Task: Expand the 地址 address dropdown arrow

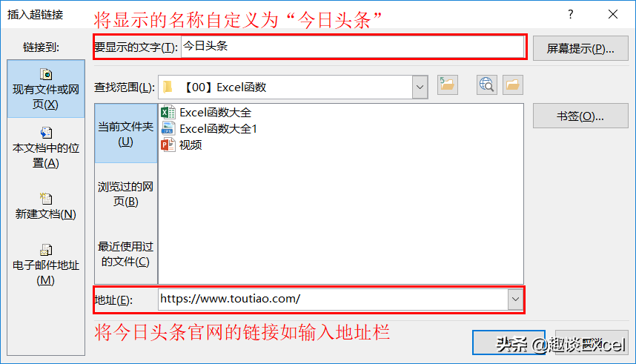Action: (x=515, y=299)
